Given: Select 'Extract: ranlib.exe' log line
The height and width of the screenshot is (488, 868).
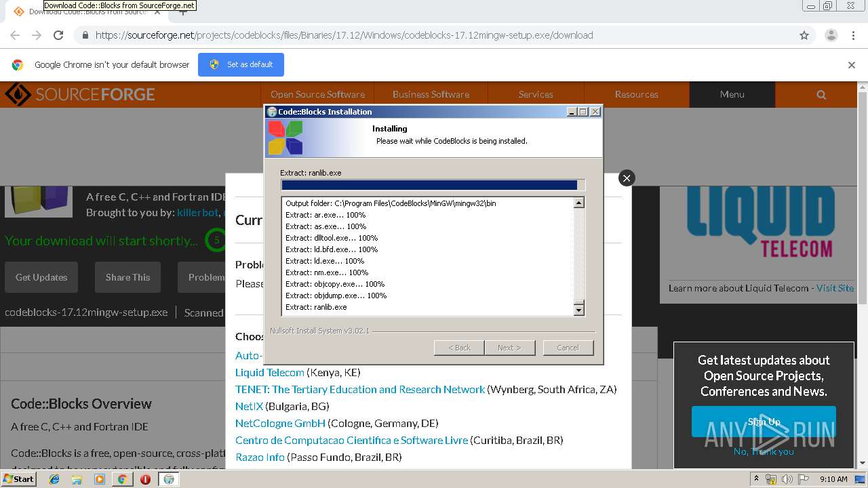Looking at the screenshot, I should pos(316,307).
